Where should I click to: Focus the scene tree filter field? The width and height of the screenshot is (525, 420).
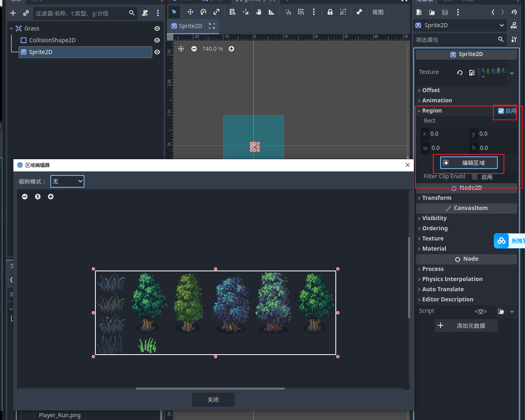click(x=84, y=13)
